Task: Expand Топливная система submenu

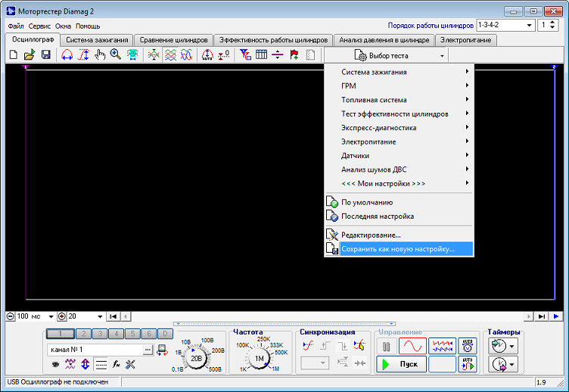Action: 400,100
